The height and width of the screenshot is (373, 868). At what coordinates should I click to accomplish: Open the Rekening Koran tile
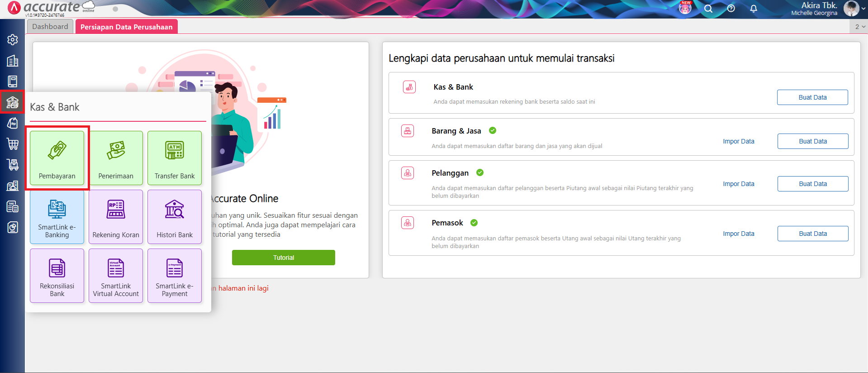coord(116,217)
